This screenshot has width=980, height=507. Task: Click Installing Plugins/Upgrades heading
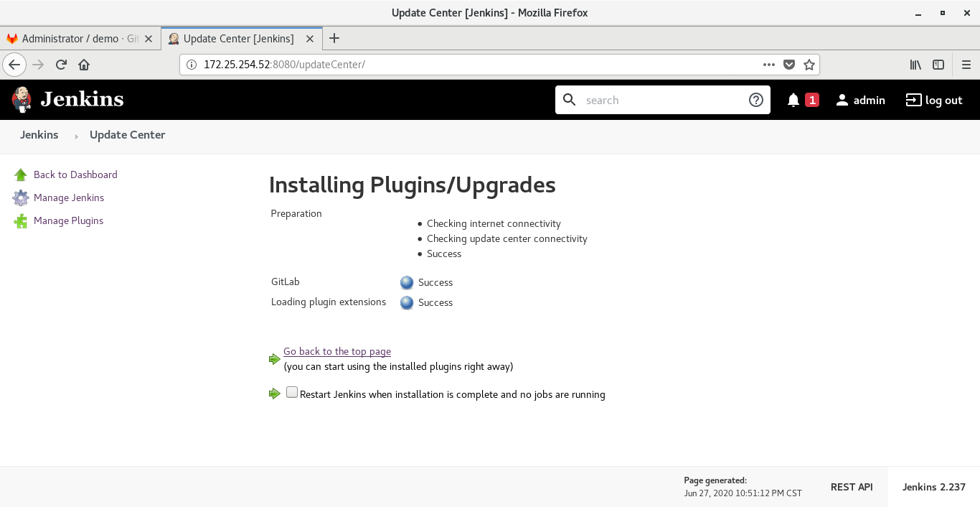(x=413, y=185)
